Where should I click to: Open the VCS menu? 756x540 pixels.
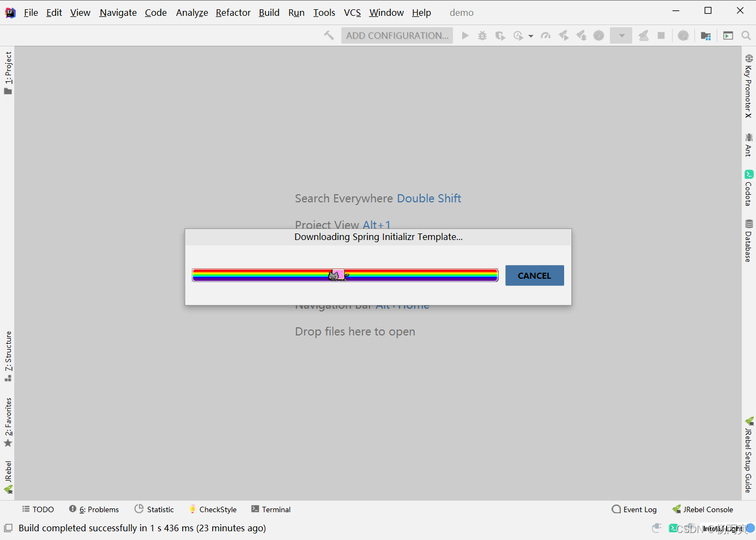click(352, 13)
